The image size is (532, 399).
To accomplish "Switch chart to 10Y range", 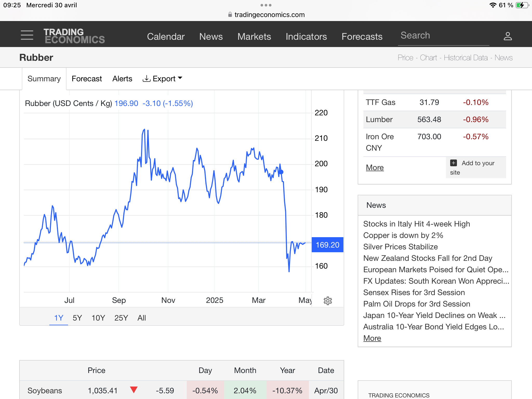I will (x=98, y=318).
